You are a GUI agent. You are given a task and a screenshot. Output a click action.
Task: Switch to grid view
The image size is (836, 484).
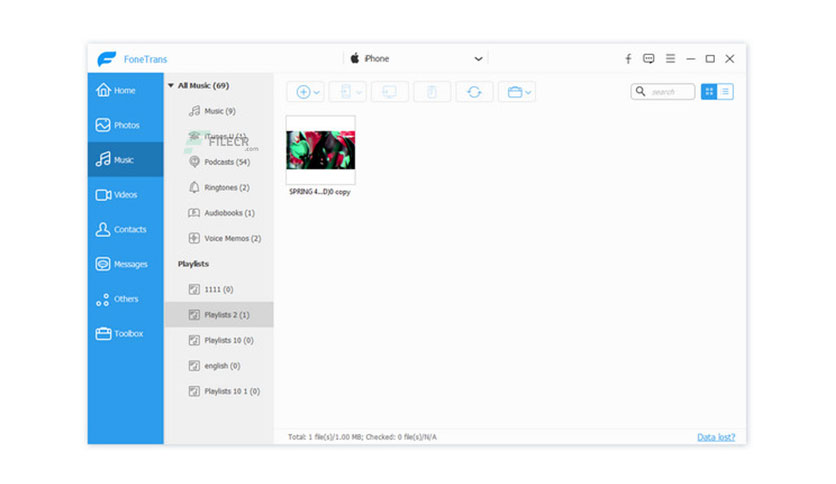(709, 92)
